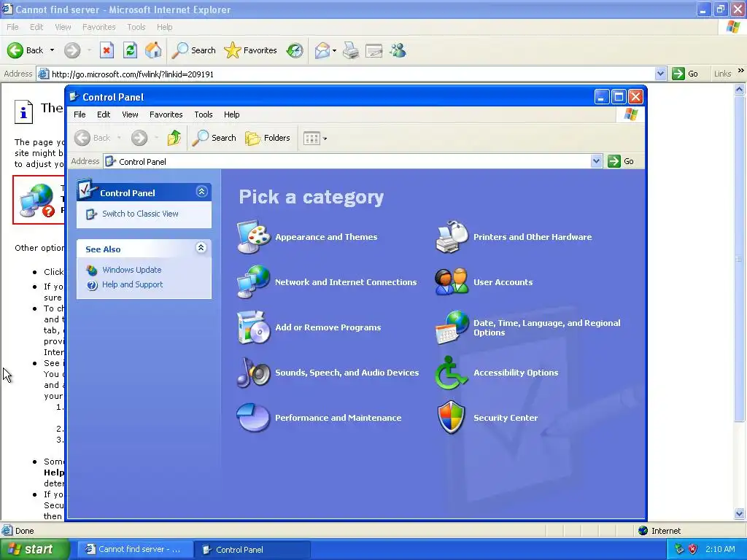The image size is (747, 560).
Task: Click network connection icon in system tray
Action: [x=679, y=549]
